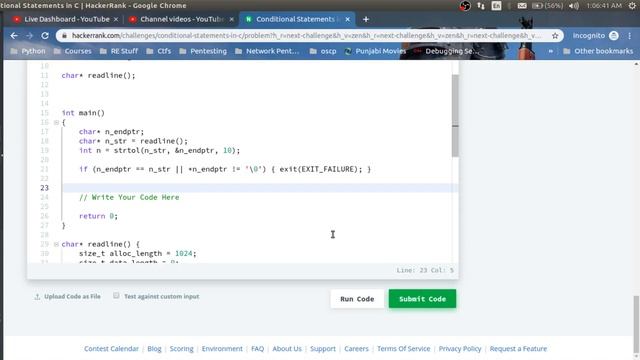Open the network indicator in system tray
Image resolution: width=640 pixels, height=360 pixels.
(481, 6)
